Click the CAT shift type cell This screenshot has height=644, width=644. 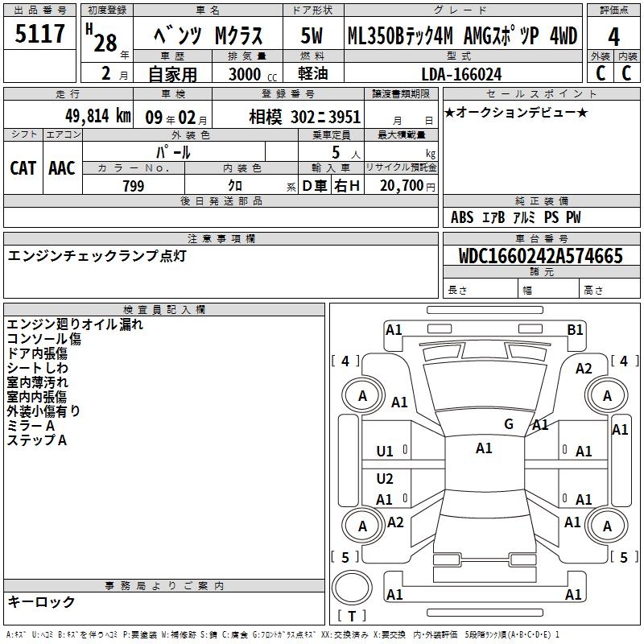pos(23,167)
